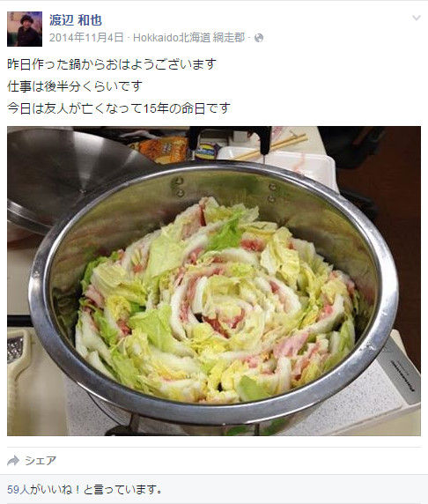Open the Hokkaido北海道 網走郡 location link
Image resolution: width=428 pixels, height=504 pixels.
189,38
